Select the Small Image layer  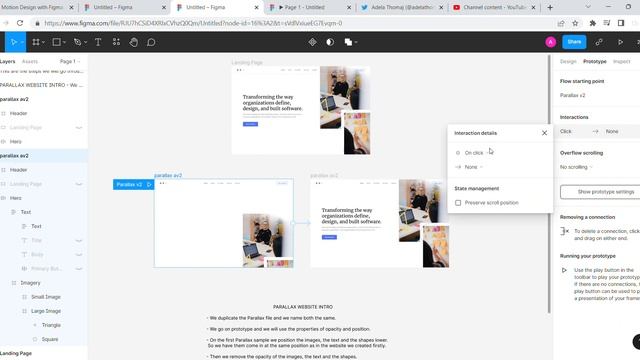click(x=46, y=297)
